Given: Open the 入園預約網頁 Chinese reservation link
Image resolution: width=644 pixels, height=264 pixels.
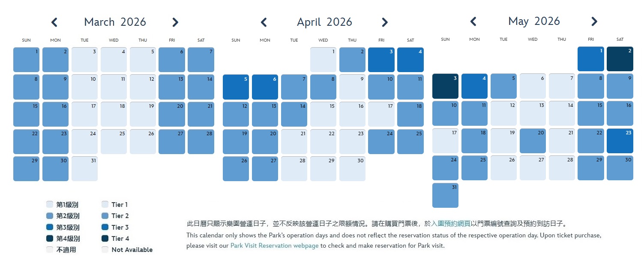Looking at the screenshot, I should tap(451, 224).
